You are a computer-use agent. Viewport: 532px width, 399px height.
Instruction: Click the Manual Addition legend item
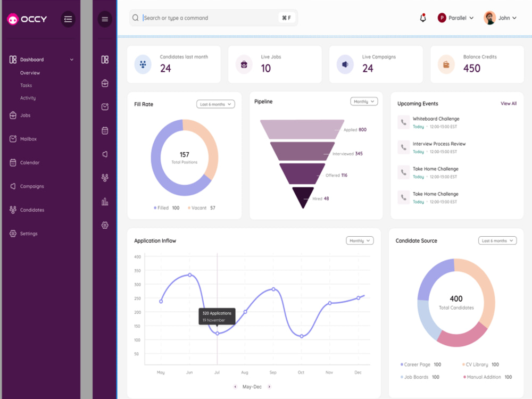[487, 377]
